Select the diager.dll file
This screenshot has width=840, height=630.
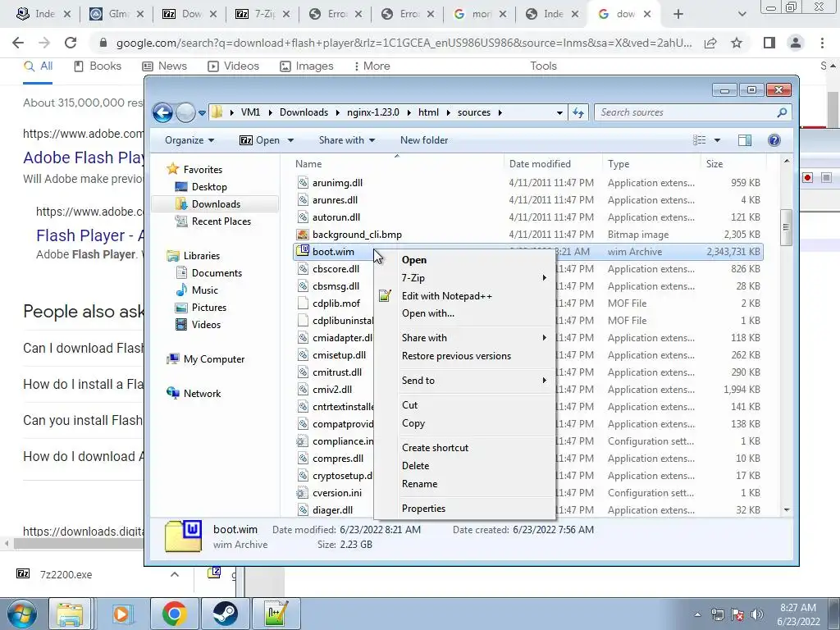pyautogui.click(x=332, y=510)
